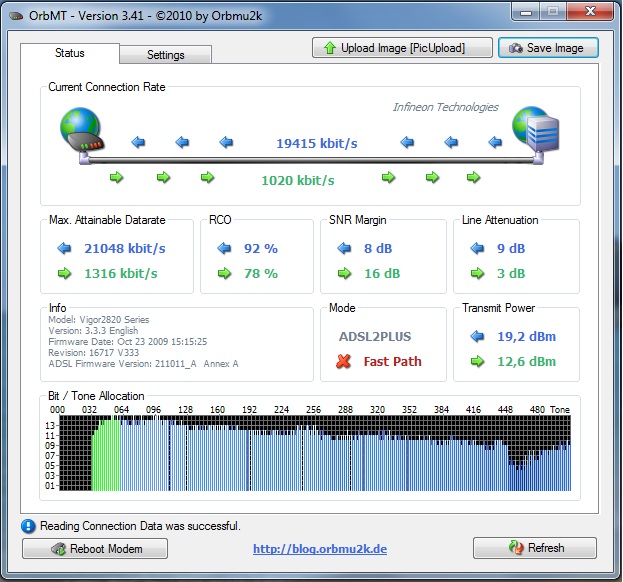The height and width of the screenshot is (582, 623).
Task: Click the 16 dB SNR margin value
Action: [382, 273]
